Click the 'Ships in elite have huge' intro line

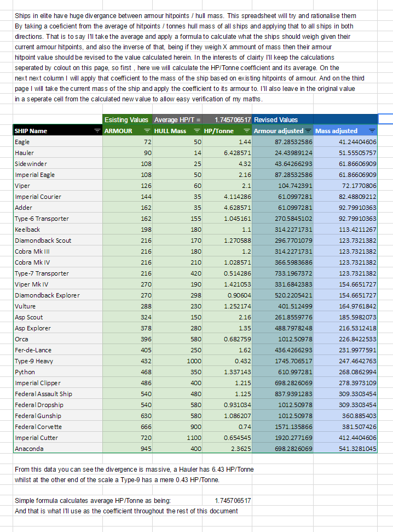pos(186,15)
